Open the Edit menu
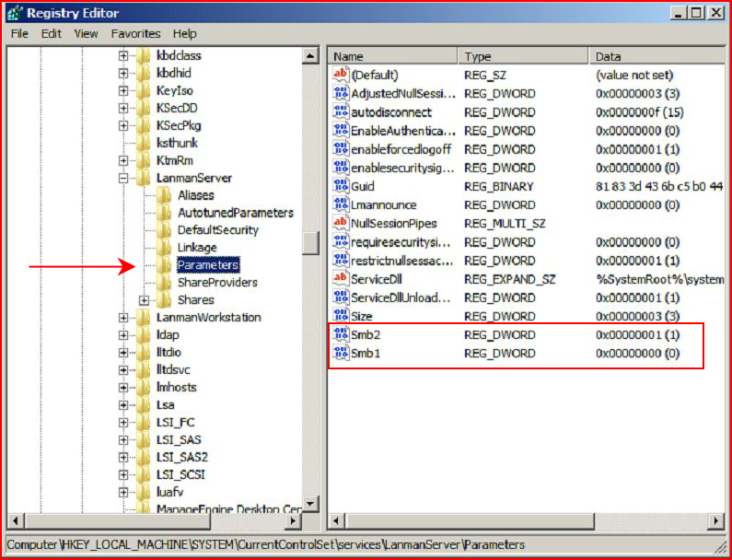 point(51,34)
